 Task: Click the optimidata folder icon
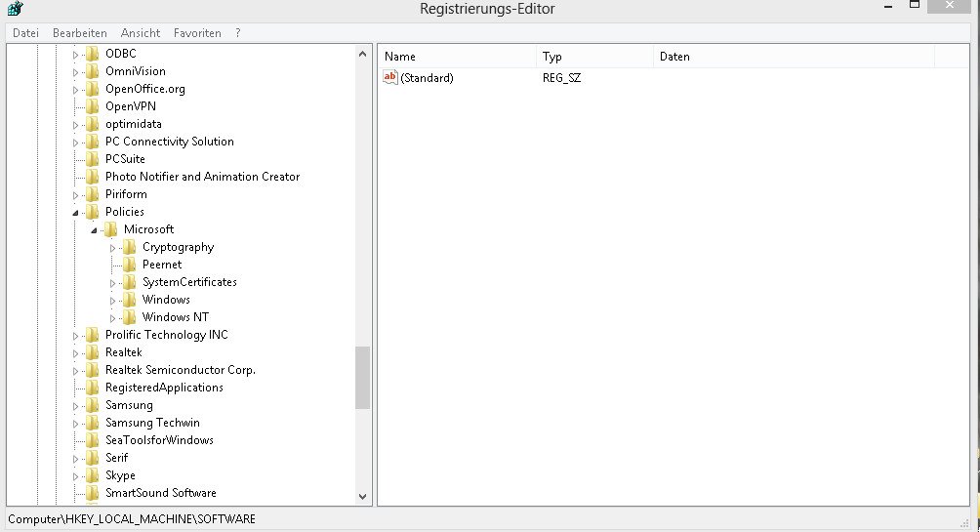[93, 124]
